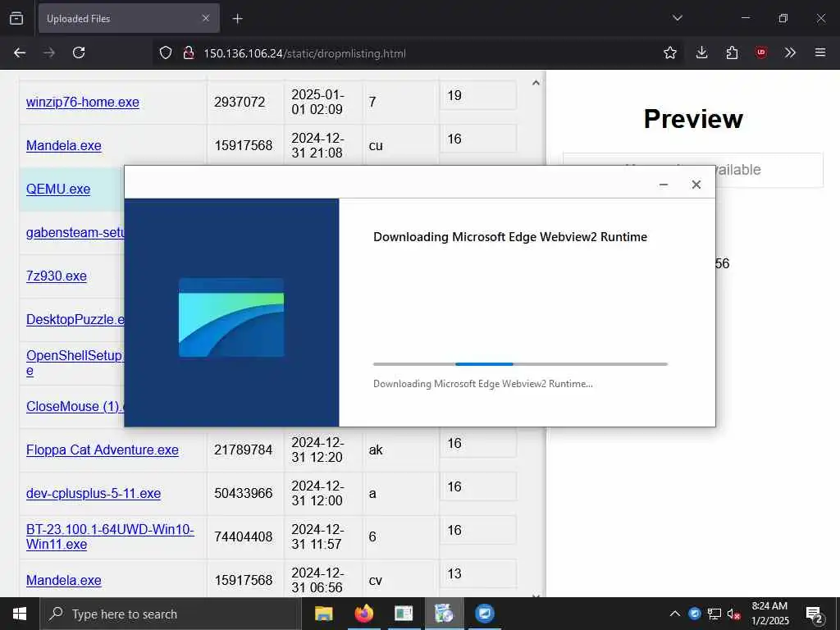Open the Firefox hamburger application menu

point(820,52)
